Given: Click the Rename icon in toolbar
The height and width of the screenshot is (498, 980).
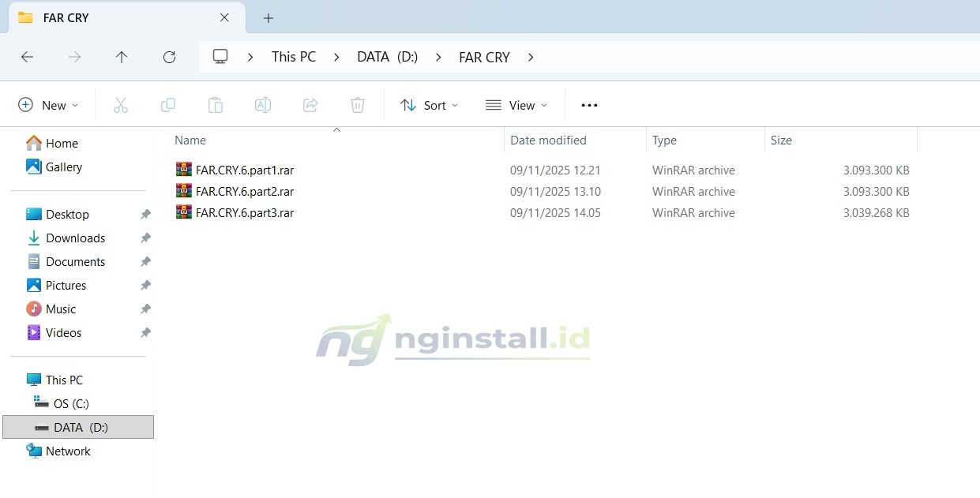Looking at the screenshot, I should click(263, 105).
